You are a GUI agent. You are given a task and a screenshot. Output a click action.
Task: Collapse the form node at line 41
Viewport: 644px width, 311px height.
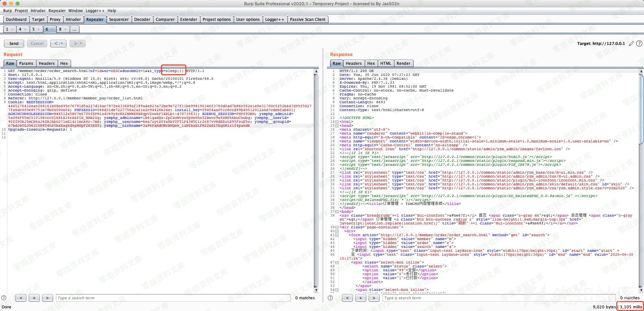point(337,235)
